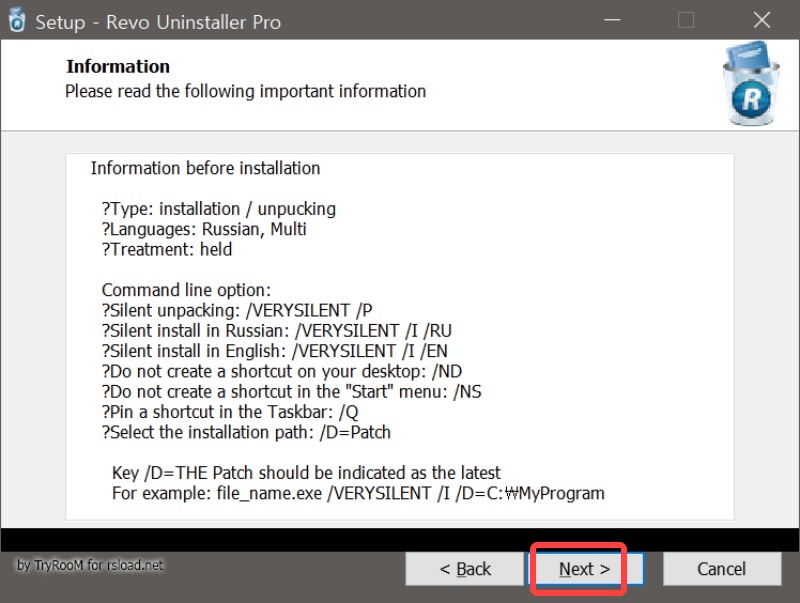Click the Cancel button

[722, 568]
